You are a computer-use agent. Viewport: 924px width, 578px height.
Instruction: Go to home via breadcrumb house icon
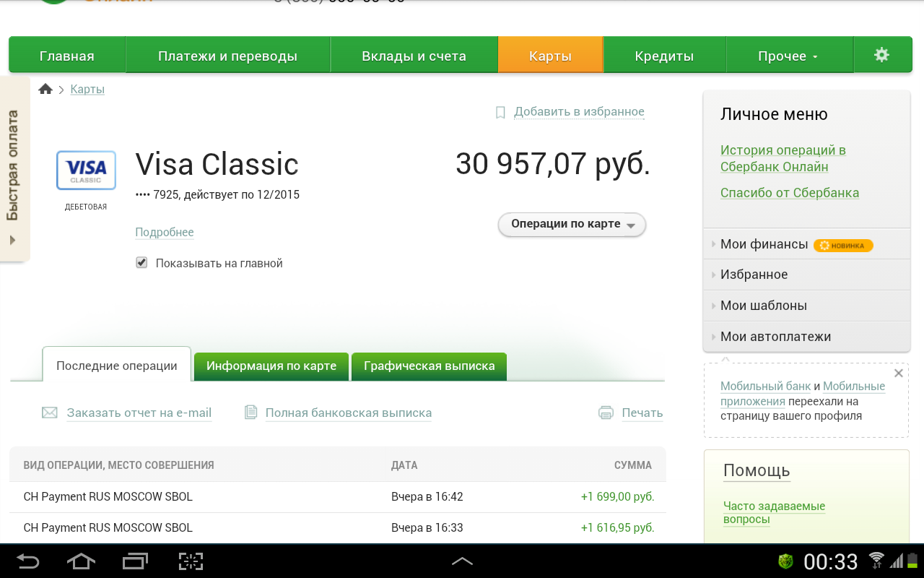pyautogui.click(x=45, y=89)
